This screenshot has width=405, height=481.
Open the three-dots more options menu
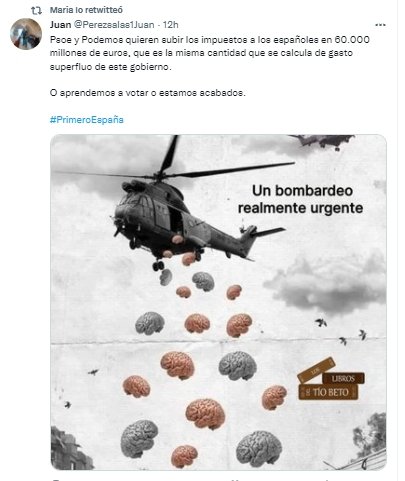point(380,25)
